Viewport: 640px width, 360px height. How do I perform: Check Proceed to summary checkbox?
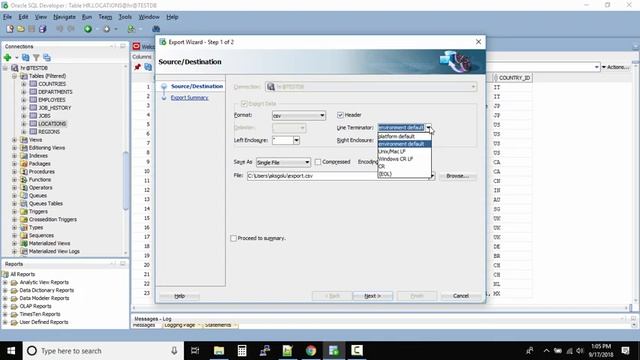click(x=233, y=238)
